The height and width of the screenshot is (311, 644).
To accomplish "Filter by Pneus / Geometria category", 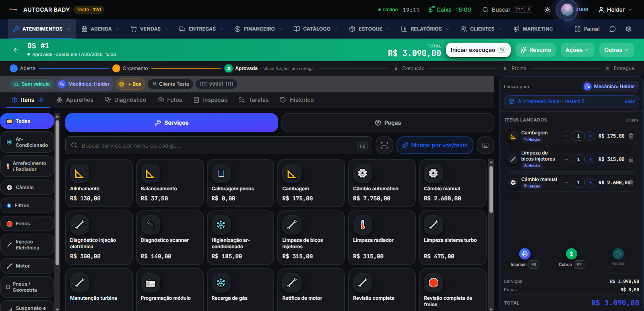I will pos(27,287).
